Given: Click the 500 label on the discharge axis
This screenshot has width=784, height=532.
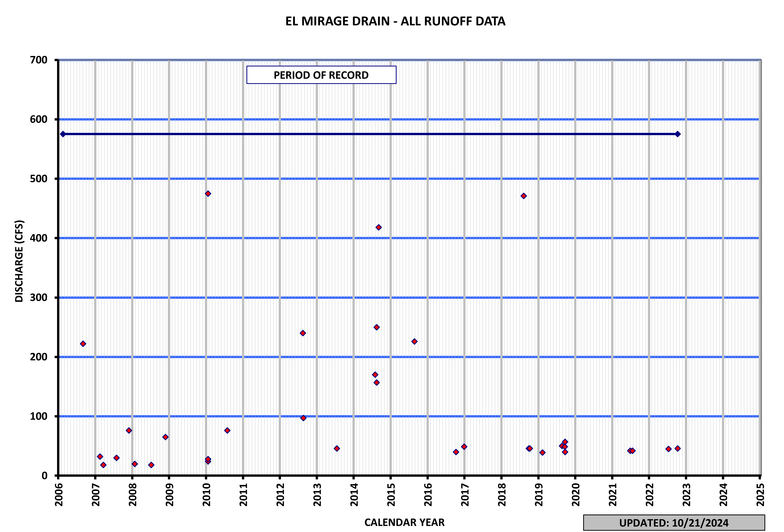Looking at the screenshot, I should pos(39,179).
